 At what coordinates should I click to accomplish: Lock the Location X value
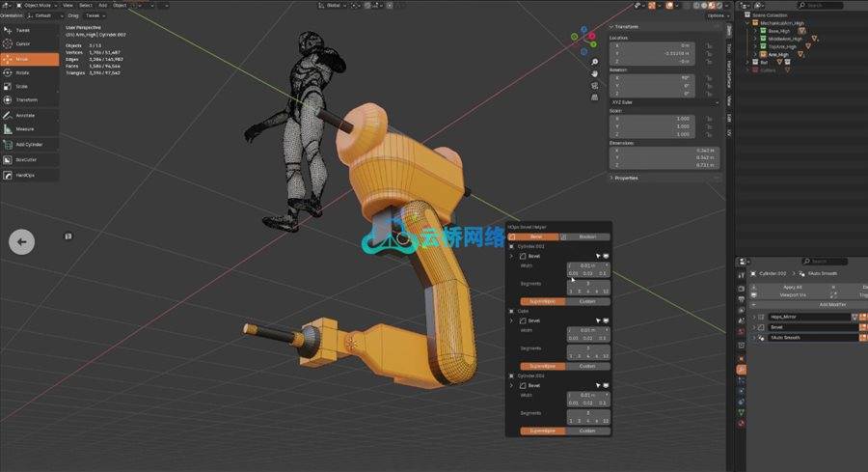(709, 45)
